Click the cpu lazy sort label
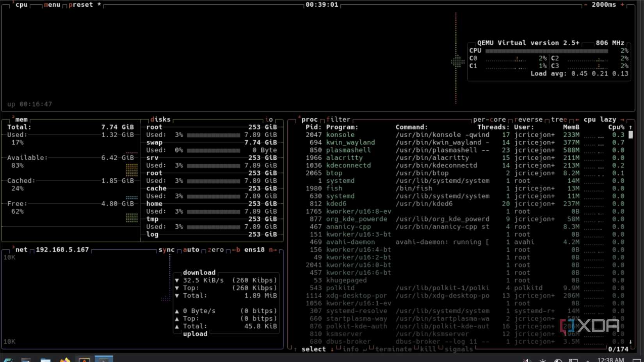Screen dimensions: 644x362 600,119
